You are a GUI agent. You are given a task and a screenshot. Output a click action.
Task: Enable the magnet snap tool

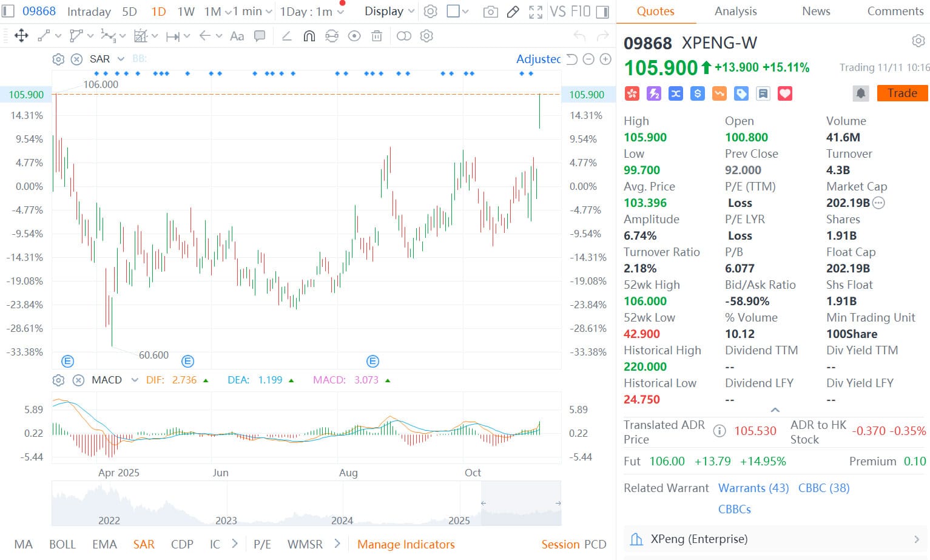(309, 36)
